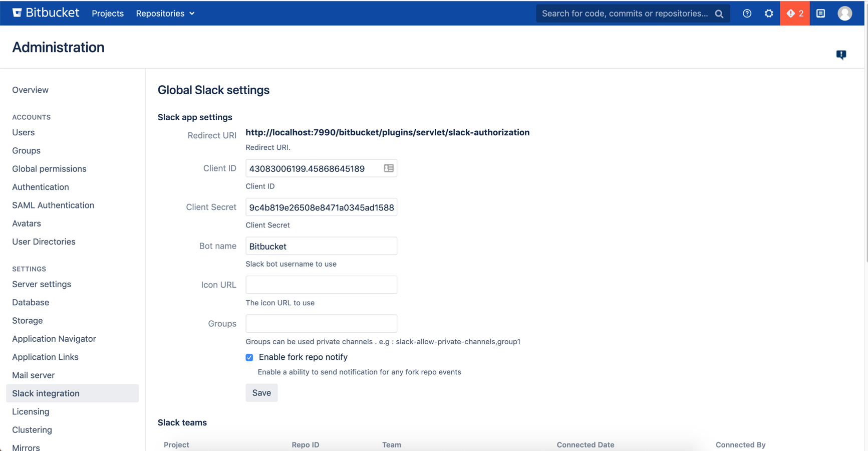
Task: Open the Projects menu item
Action: click(108, 14)
